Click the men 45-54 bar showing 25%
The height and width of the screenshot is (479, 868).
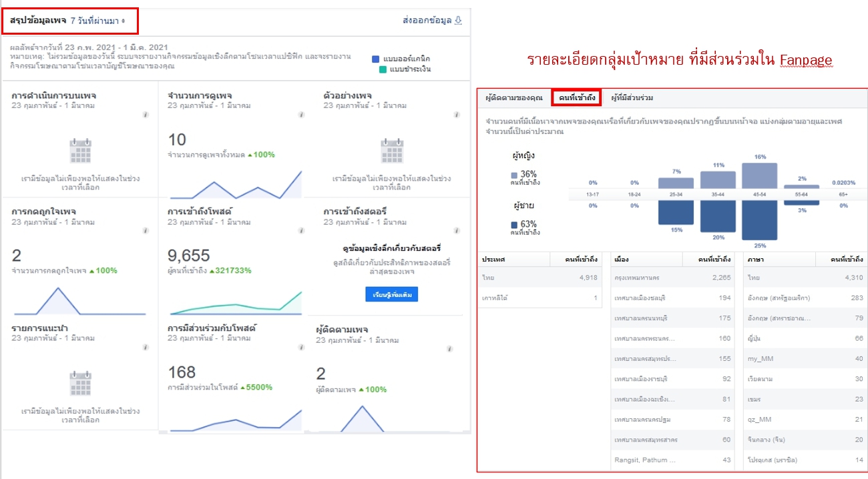coord(760,220)
